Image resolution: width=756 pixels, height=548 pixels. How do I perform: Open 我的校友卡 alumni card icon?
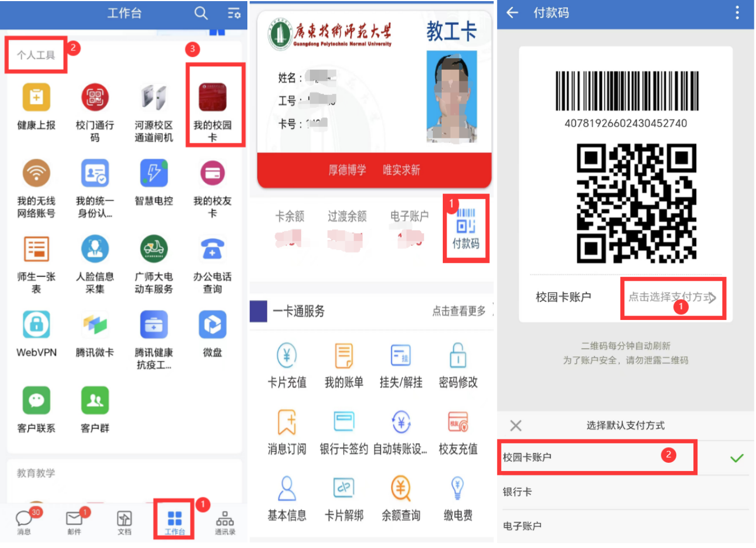[213, 173]
